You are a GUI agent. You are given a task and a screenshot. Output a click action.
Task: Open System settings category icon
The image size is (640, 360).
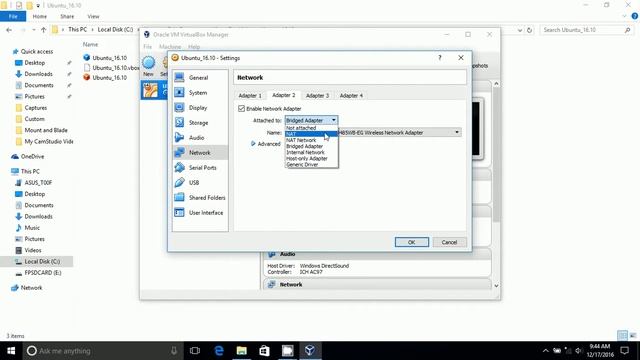point(179,93)
